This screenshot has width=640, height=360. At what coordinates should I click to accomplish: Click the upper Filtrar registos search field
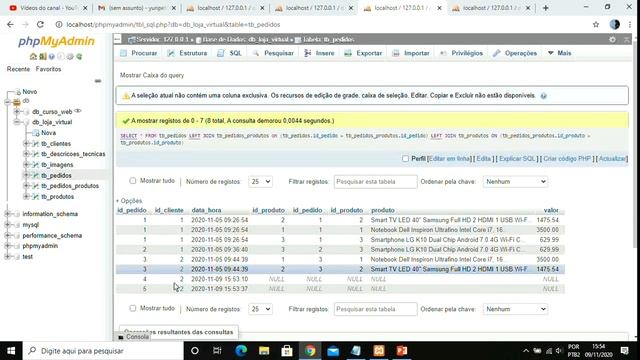376,182
